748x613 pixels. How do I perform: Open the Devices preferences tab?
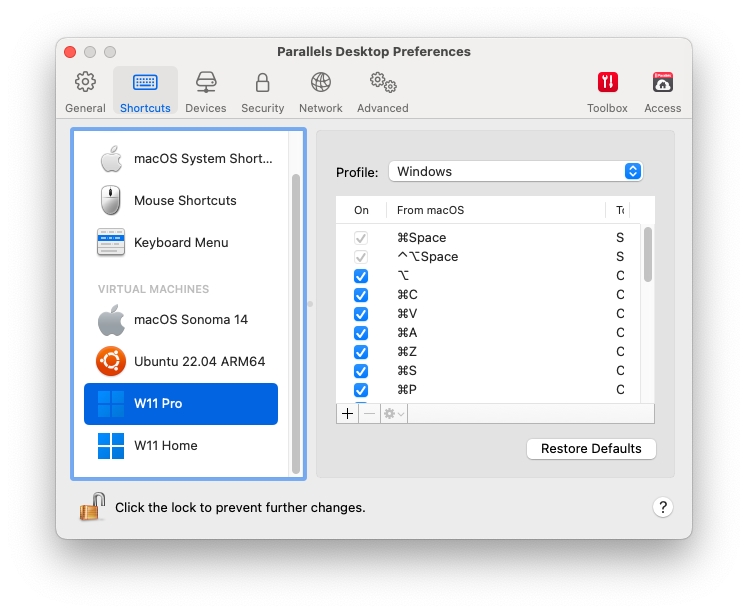tap(206, 91)
